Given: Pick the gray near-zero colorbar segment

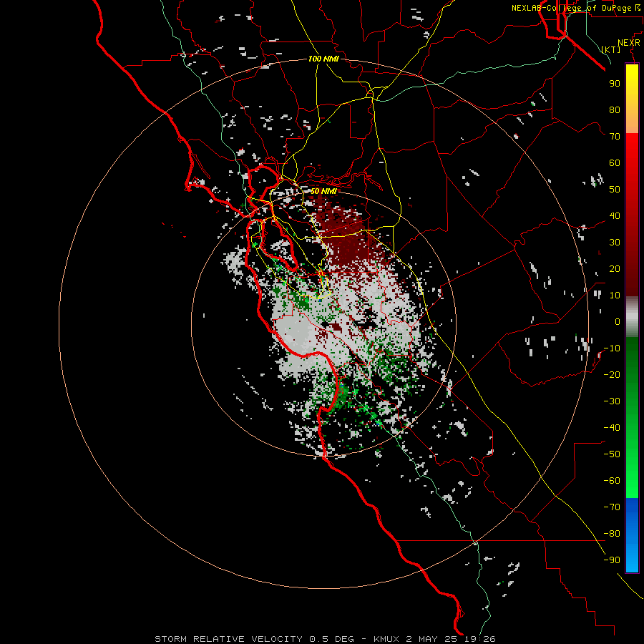Looking at the screenshot, I should (632, 317).
